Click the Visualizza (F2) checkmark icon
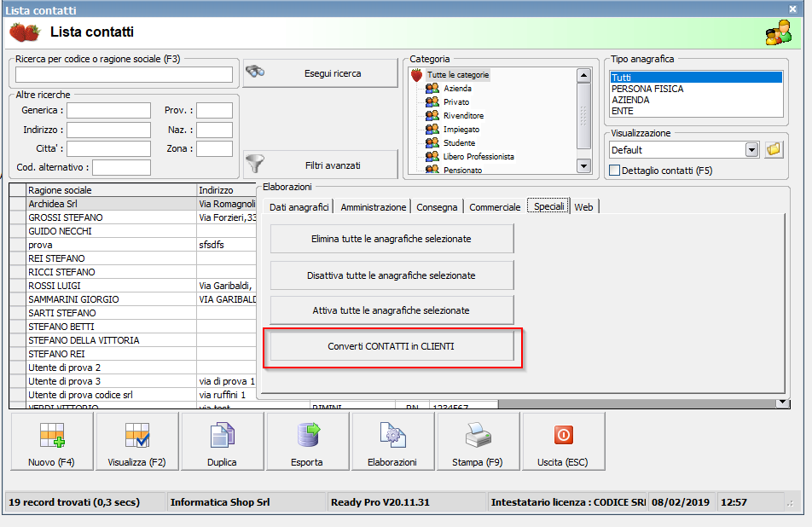Screen dimensions: 812x527 137,435
